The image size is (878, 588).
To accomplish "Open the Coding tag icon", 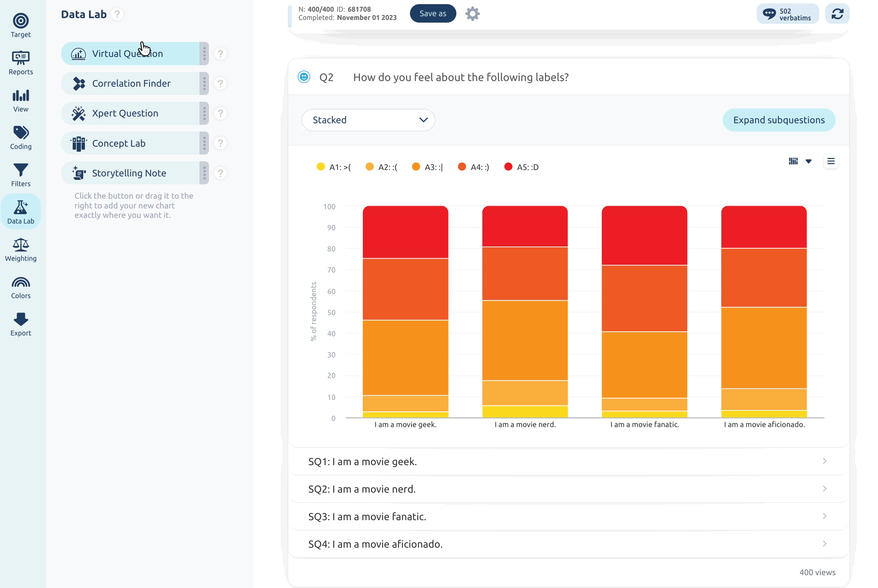I will click(21, 133).
